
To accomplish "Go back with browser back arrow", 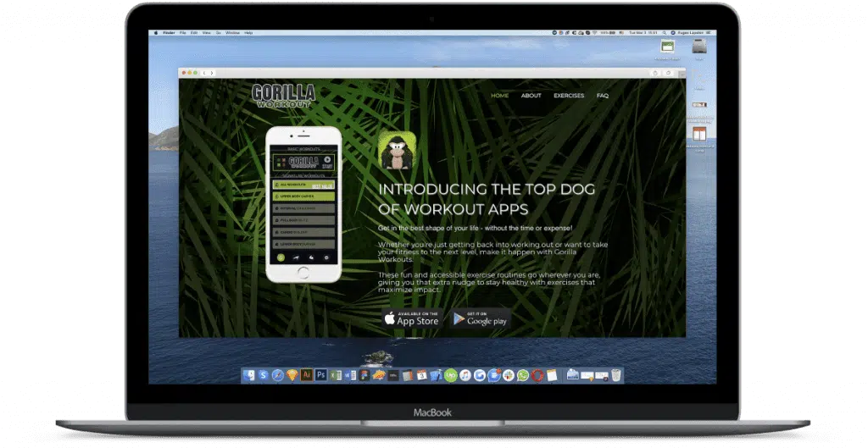I will point(204,73).
